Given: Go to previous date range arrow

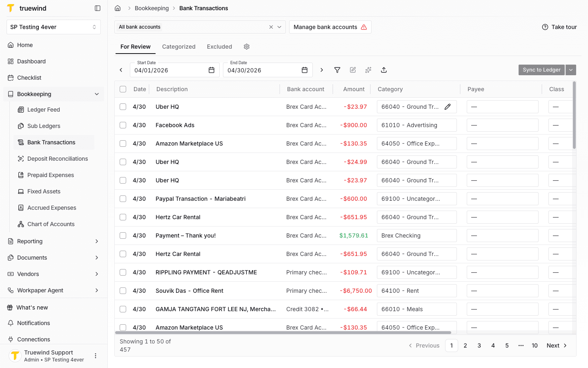Looking at the screenshot, I should tap(121, 70).
